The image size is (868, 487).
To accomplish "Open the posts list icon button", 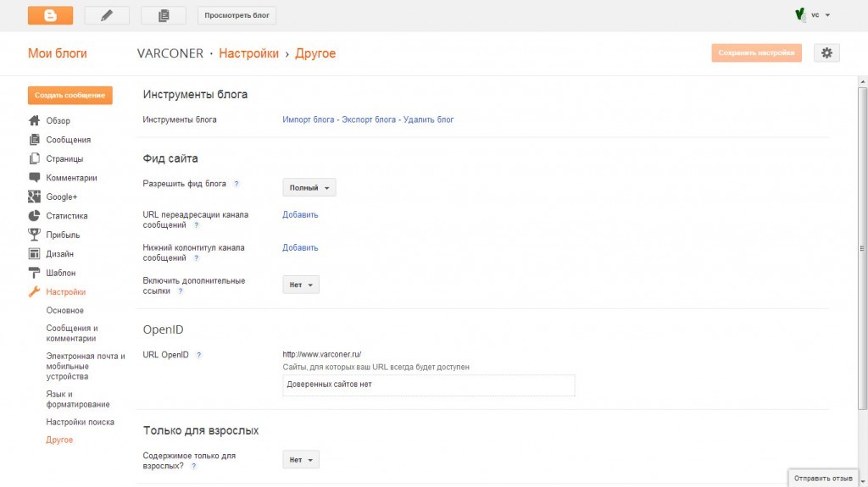I will tap(164, 15).
